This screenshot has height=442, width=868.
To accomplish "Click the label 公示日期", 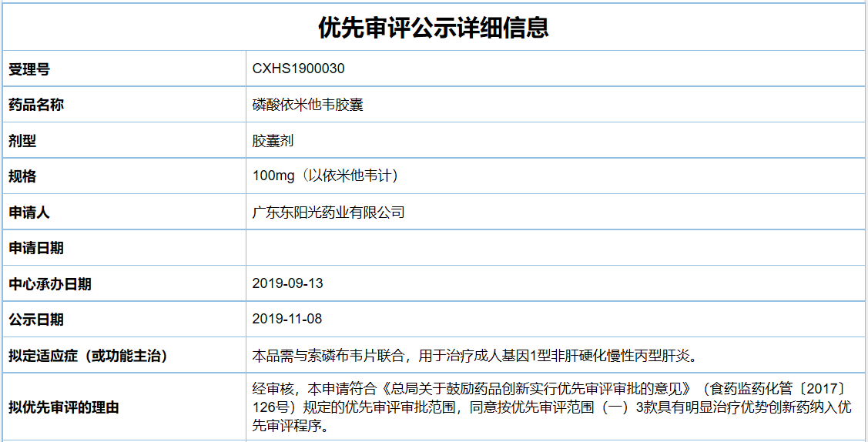I will (x=36, y=320).
